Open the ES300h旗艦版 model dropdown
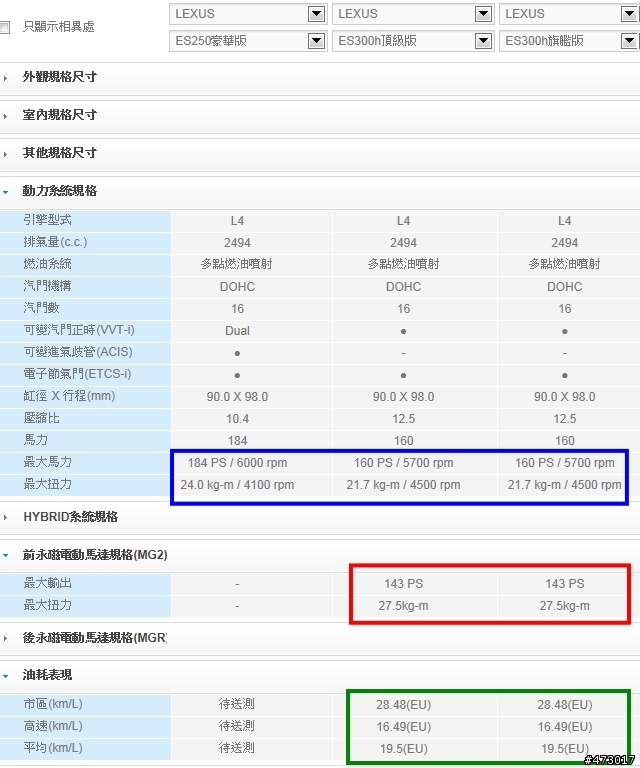Viewport: 640px width, 768px height. (569, 41)
